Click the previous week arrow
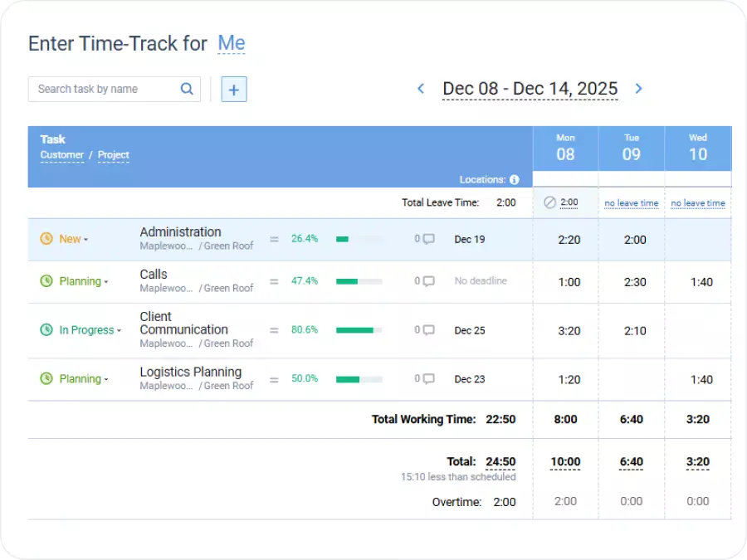Screen dimensions: 747x560 pyautogui.click(x=422, y=89)
